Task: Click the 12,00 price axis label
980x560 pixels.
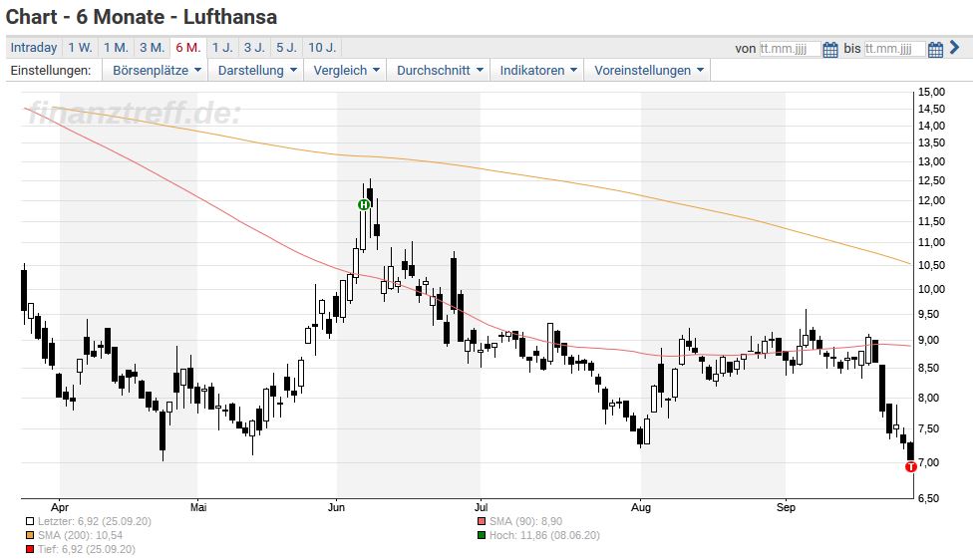Action: click(x=931, y=200)
